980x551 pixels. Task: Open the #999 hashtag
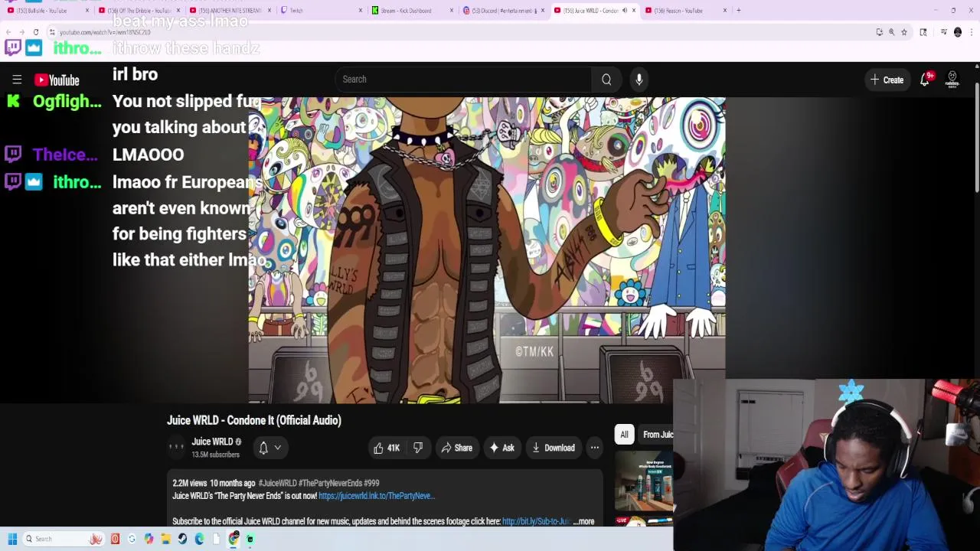[x=371, y=483]
